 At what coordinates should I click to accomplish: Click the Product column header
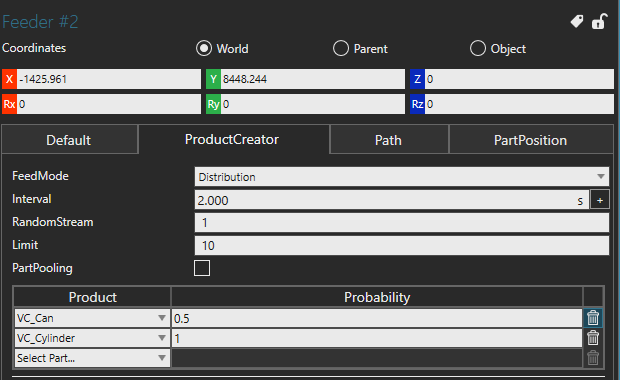[x=92, y=297]
